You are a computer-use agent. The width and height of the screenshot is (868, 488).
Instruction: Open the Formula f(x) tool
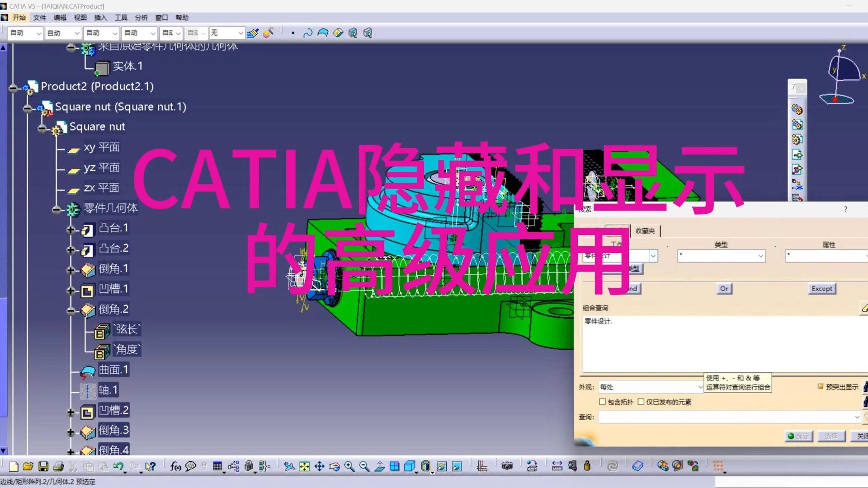coord(175,466)
